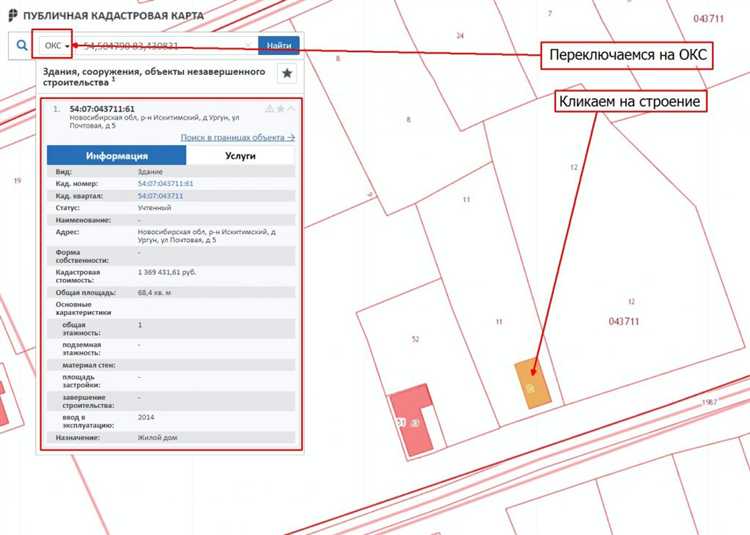Screen dimensions: 750x535
Task: Expand the search history dropdown arrow
Action: click(x=249, y=46)
